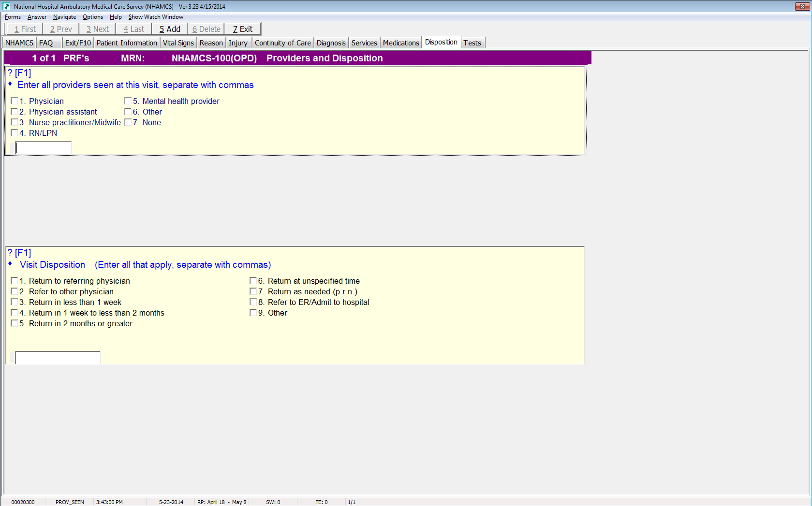Click Show Watch Window menu item

[156, 17]
